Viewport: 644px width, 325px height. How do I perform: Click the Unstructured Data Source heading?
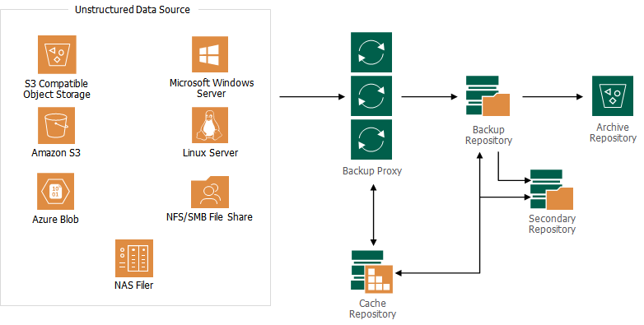pos(133,9)
